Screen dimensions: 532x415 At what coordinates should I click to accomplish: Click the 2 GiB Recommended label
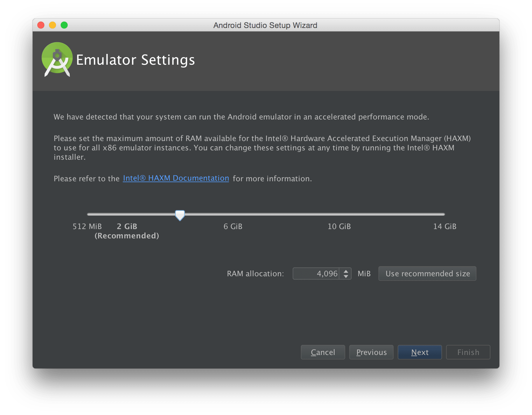pyautogui.click(x=127, y=231)
